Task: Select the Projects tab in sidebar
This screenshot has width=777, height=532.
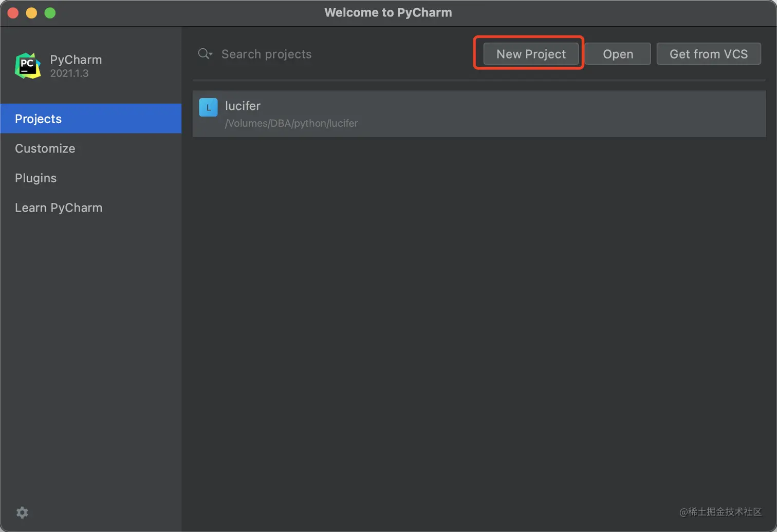Action: 91,119
